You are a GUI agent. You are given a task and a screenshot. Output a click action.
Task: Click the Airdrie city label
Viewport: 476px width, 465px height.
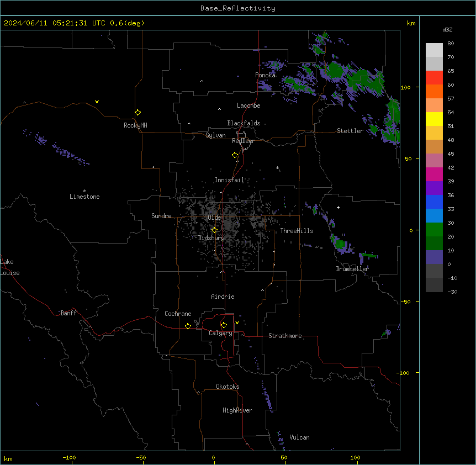pyautogui.click(x=223, y=297)
